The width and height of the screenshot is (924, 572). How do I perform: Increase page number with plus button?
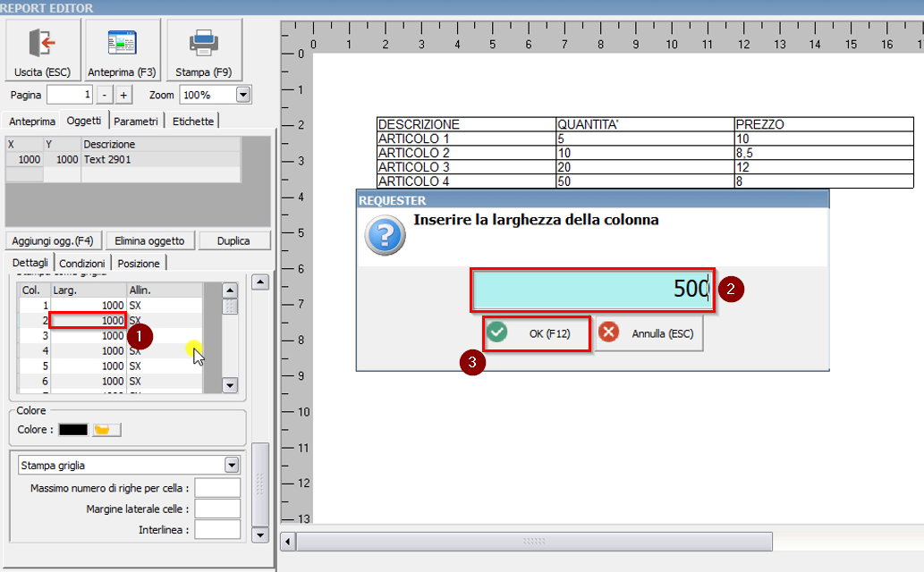(x=123, y=95)
